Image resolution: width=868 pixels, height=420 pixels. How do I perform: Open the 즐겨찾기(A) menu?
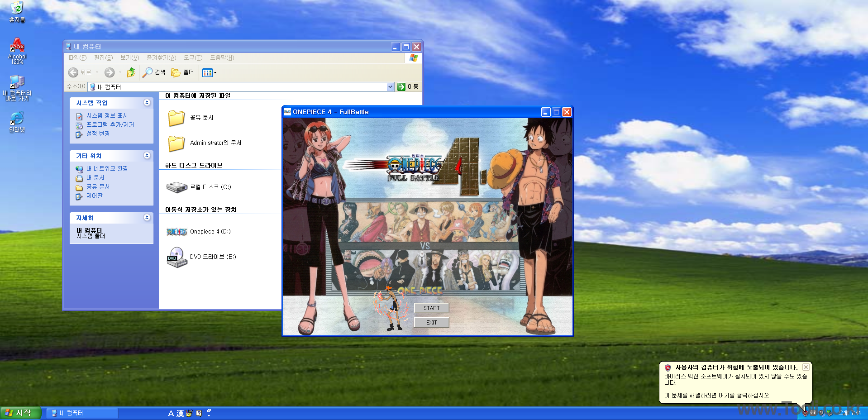pyautogui.click(x=161, y=58)
